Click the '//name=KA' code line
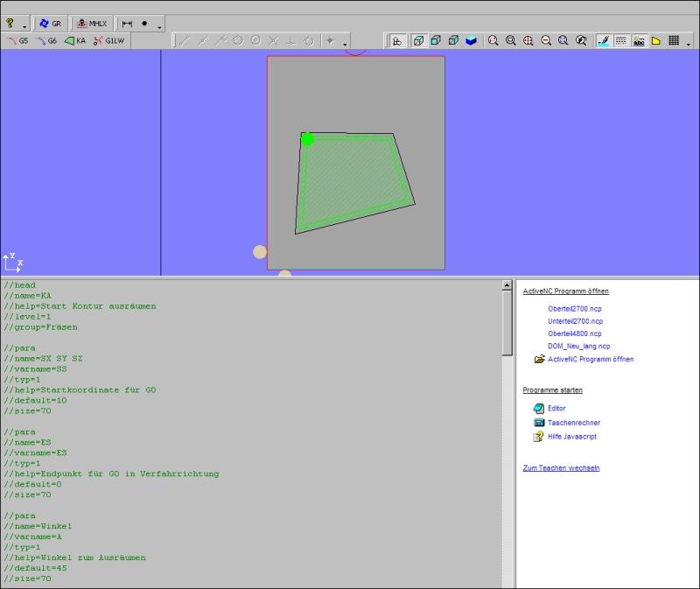Image resolution: width=700 pixels, height=589 pixels. tap(28, 296)
